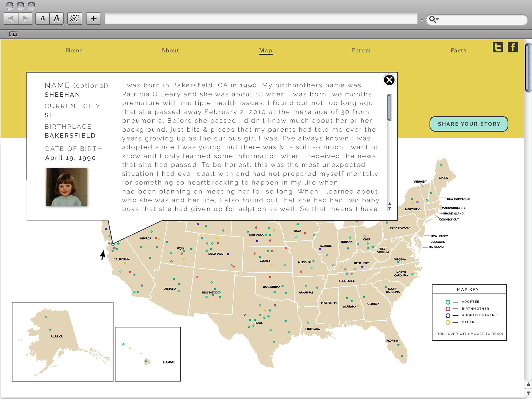Screen dimensions: 532x399
Task: Click the Share Your Story button
Action: 469,124
